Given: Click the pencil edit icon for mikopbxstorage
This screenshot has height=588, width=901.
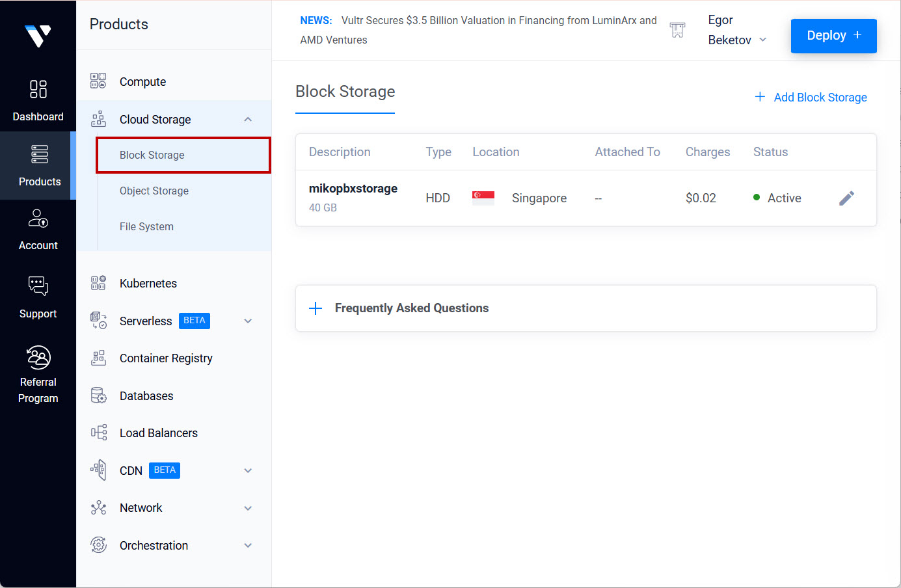Looking at the screenshot, I should (x=846, y=198).
